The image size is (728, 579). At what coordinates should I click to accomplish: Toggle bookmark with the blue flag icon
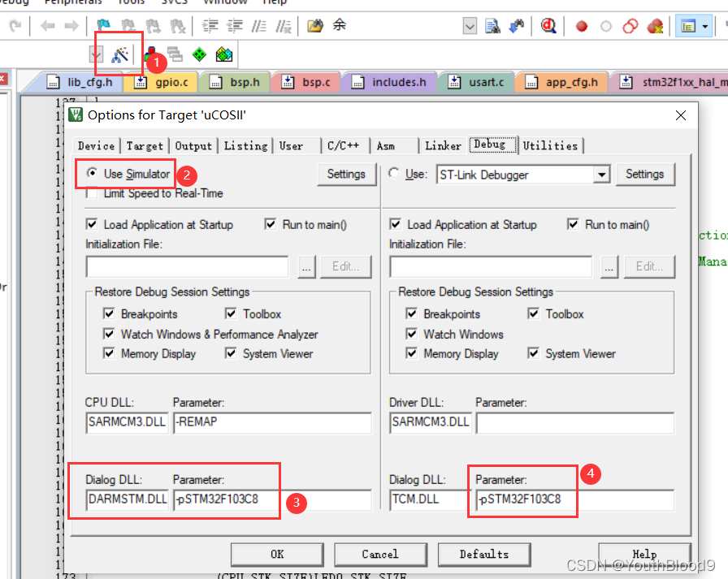pos(103,25)
